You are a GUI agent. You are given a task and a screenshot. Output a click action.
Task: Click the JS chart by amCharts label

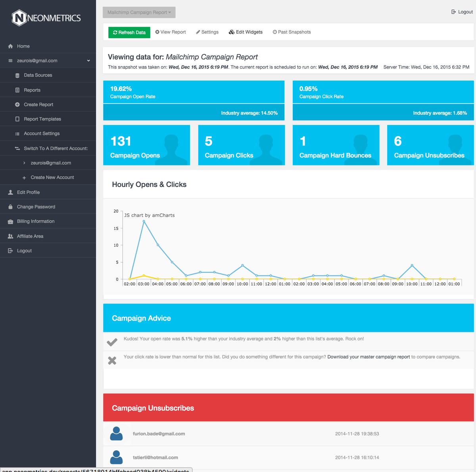tap(150, 215)
